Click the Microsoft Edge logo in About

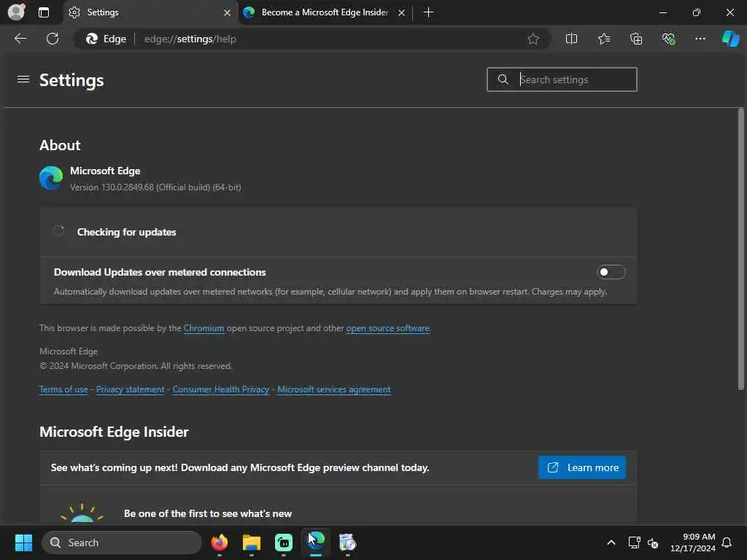coord(51,178)
